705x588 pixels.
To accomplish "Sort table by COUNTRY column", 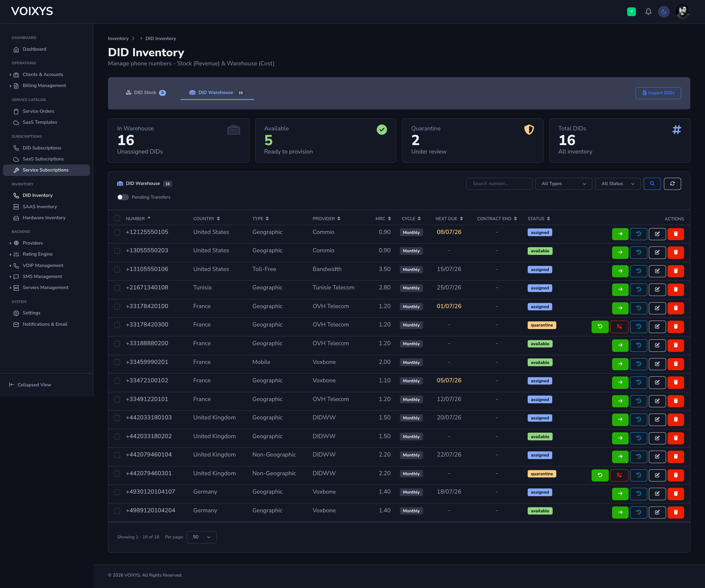I will point(206,219).
